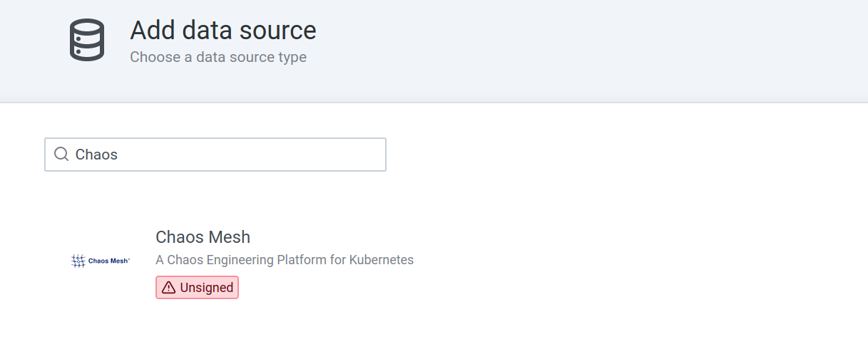
Task: Click the Unsigned label text
Action: pyautogui.click(x=207, y=288)
